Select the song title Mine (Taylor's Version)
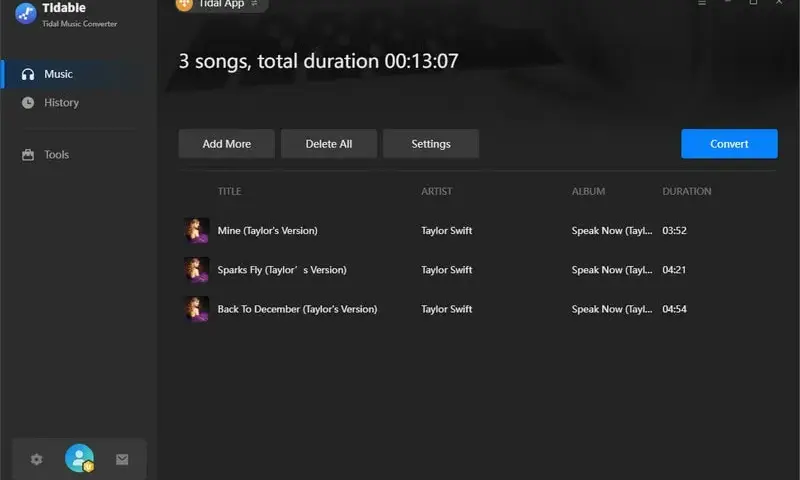 tap(267, 231)
